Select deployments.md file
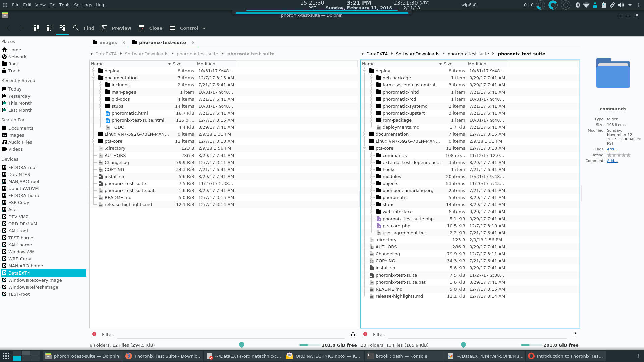The height and width of the screenshot is (362, 644). tap(401, 127)
